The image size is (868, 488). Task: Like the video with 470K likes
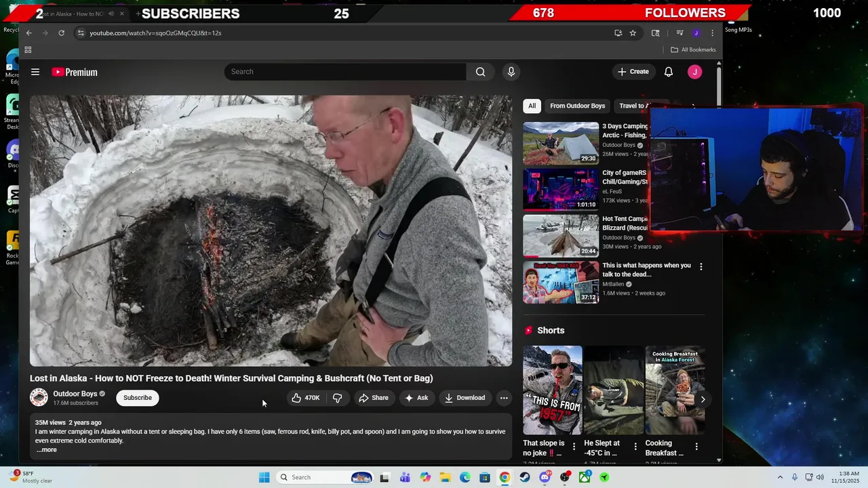point(305,398)
